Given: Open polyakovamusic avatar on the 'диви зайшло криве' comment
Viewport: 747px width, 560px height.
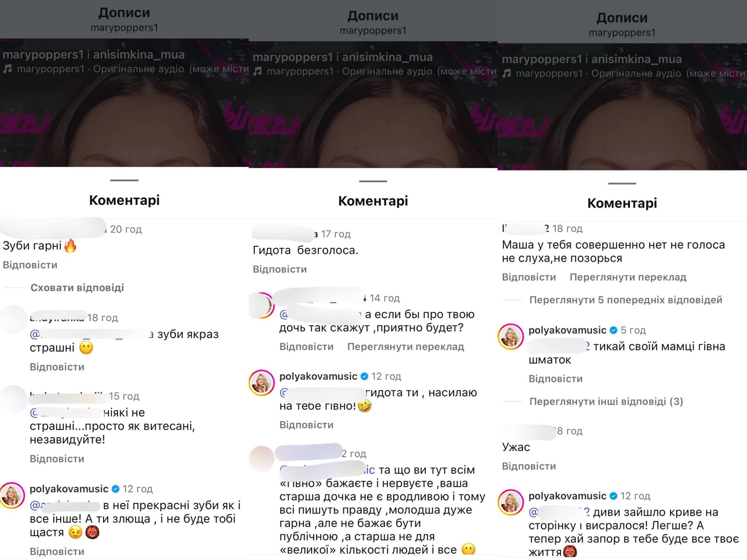Looking at the screenshot, I should pos(511,502).
